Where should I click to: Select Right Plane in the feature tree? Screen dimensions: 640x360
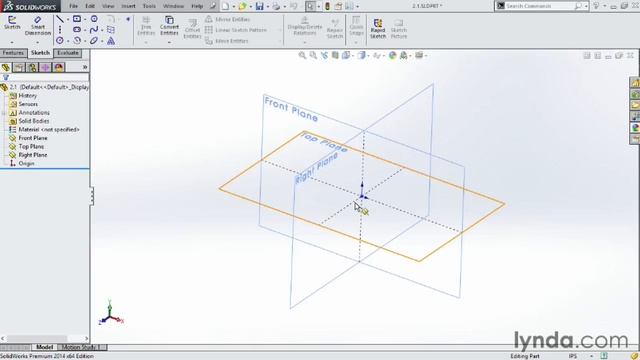[x=33, y=155]
